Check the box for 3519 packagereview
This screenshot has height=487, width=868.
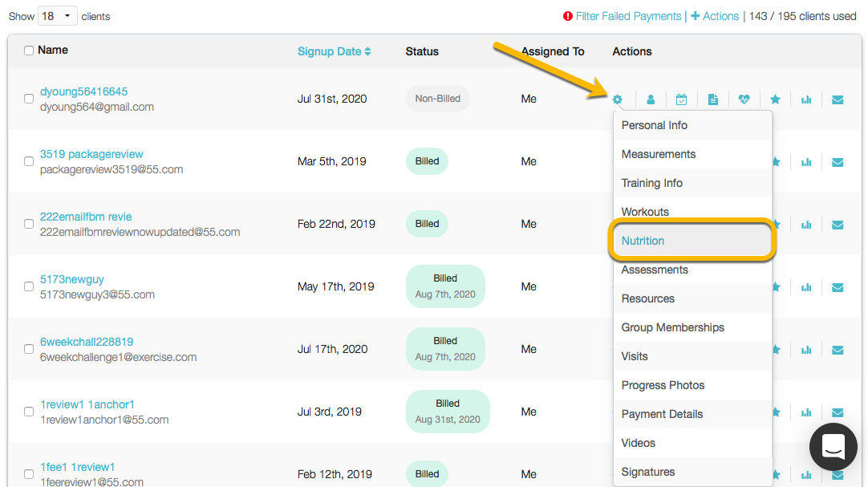click(29, 161)
